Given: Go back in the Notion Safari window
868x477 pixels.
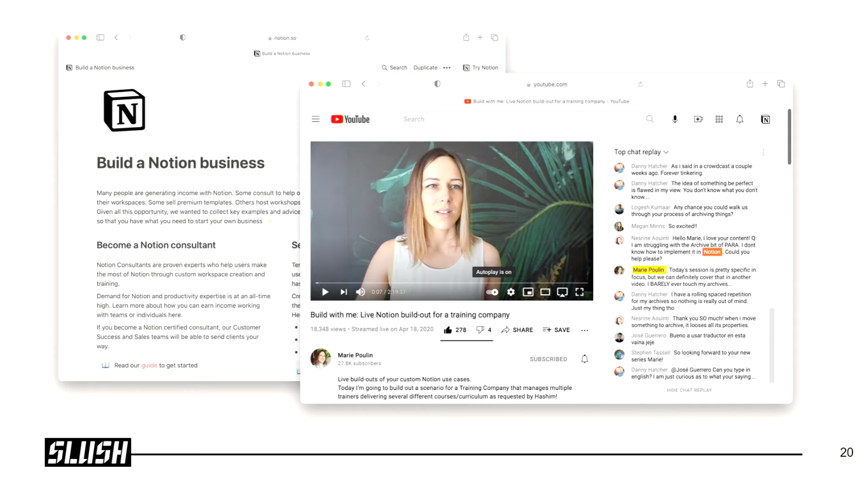Looking at the screenshot, I should pos(116,38).
